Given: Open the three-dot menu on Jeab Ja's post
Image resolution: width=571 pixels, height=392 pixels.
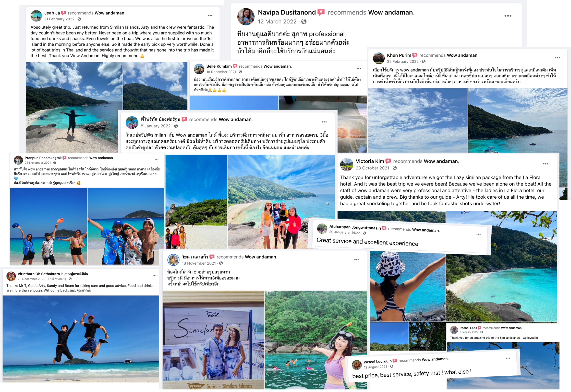Looking at the screenshot, I should pyautogui.click(x=210, y=16).
